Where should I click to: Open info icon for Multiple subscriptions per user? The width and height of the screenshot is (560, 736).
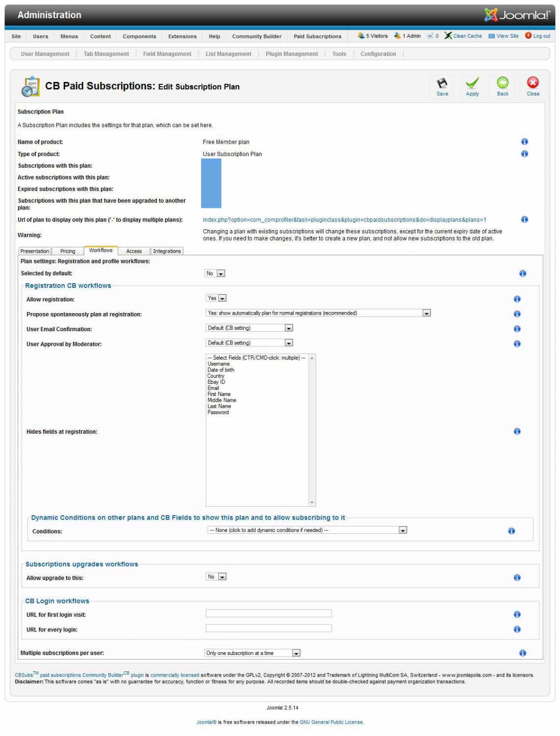[522, 653]
